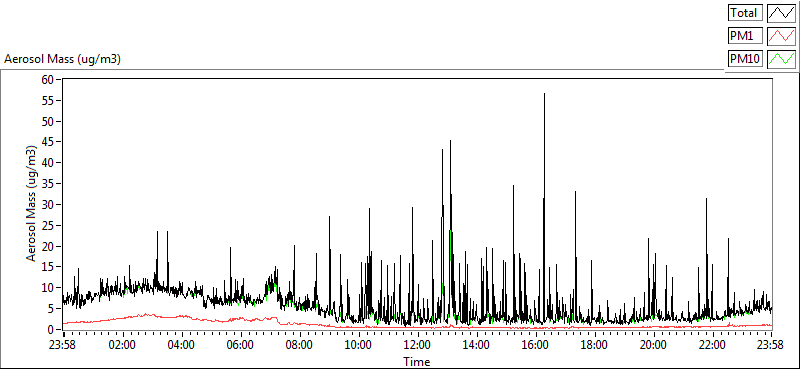Click the 04:00 tick label on time axis

[x=182, y=344]
